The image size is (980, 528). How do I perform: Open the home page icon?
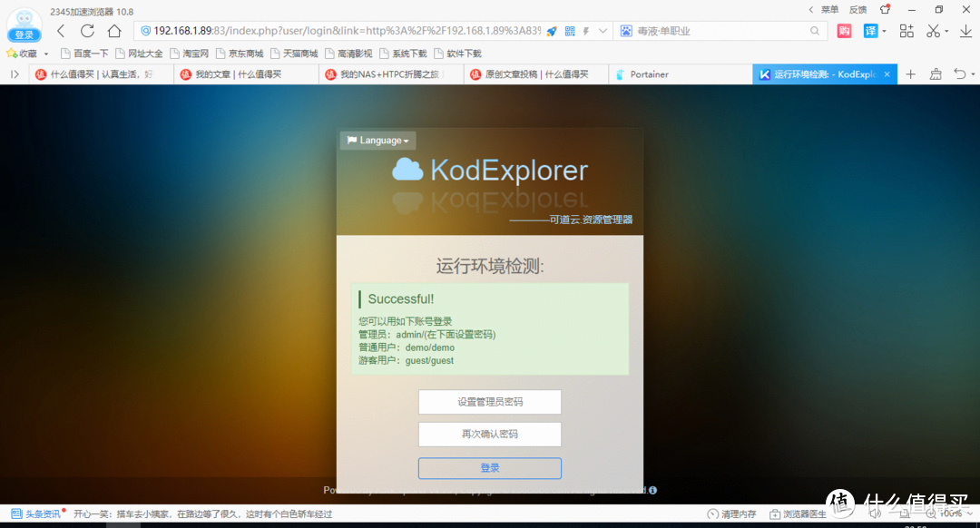114,31
